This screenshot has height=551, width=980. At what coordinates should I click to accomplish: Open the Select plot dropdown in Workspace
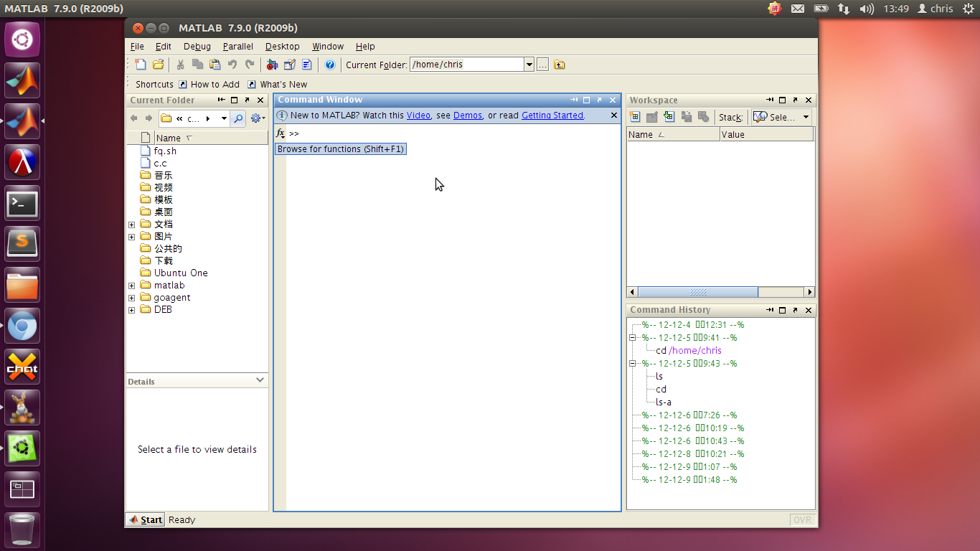click(x=781, y=117)
